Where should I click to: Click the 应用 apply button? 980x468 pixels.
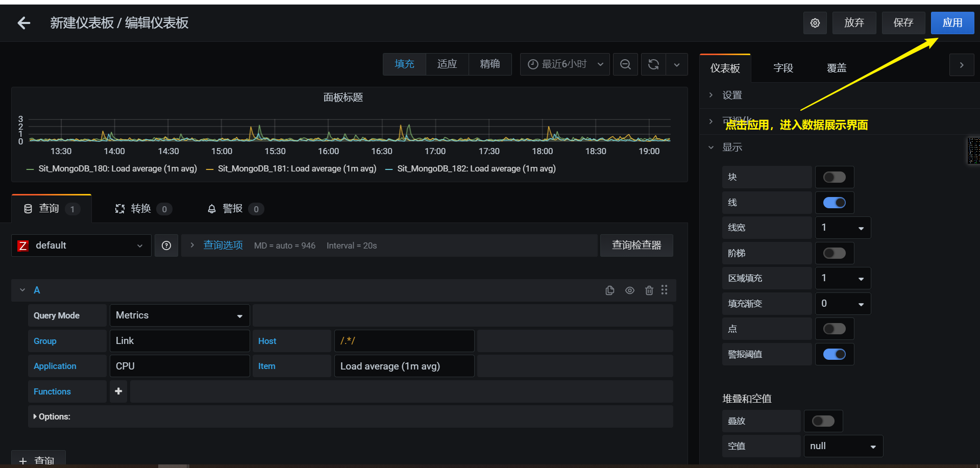tap(952, 23)
